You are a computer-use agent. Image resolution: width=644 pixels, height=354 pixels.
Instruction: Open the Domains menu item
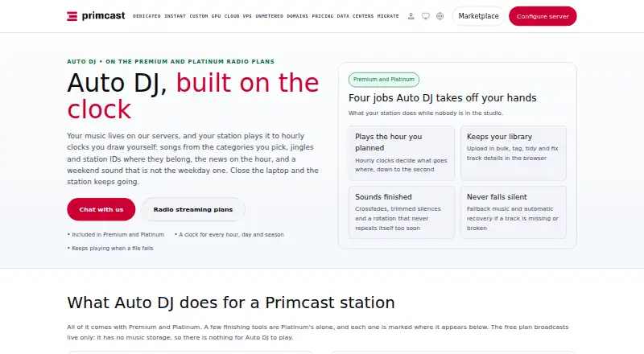pos(297,16)
